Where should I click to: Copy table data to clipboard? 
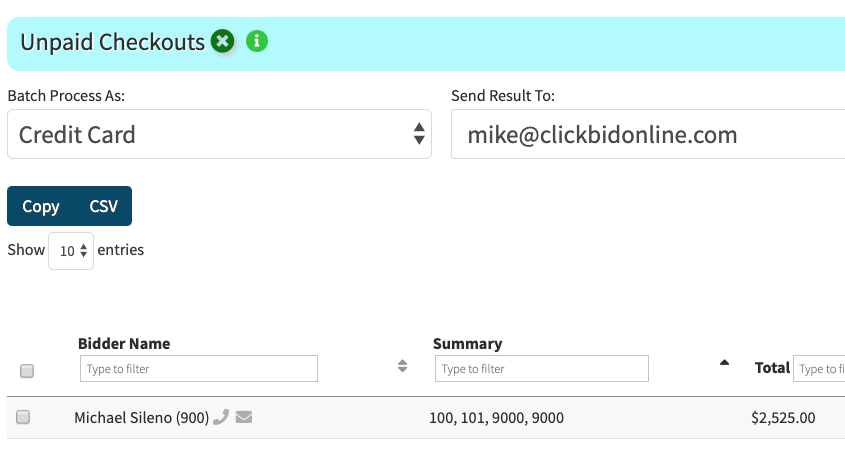[40, 206]
